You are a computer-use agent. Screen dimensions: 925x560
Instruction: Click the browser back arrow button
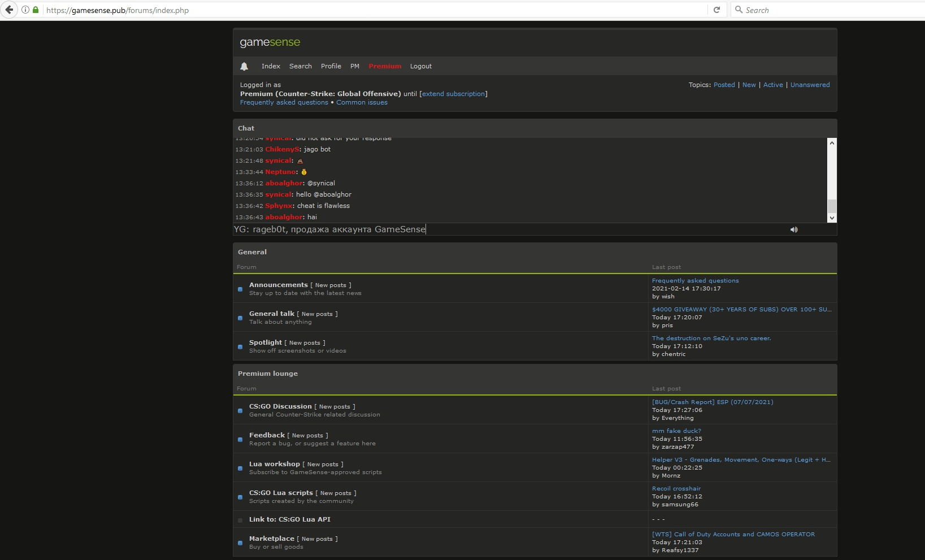tap(9, 10)
